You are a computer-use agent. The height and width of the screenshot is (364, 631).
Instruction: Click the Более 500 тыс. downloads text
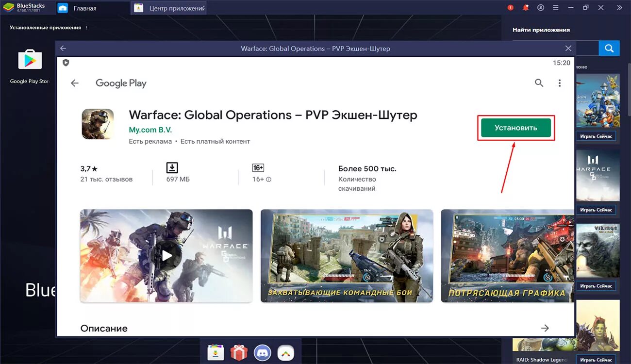coord(367,169)
